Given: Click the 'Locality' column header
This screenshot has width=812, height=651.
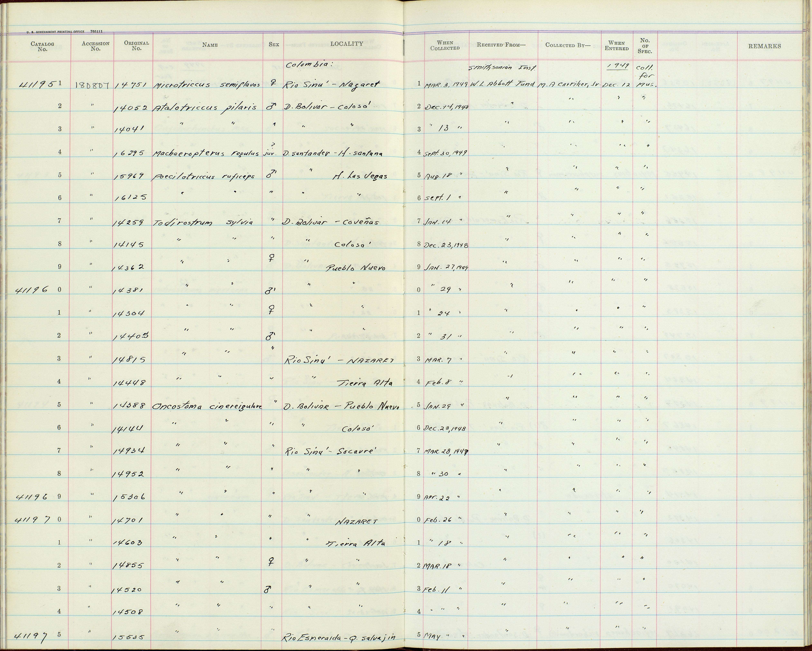Looking at the screenshot, I should coord(347,44).
